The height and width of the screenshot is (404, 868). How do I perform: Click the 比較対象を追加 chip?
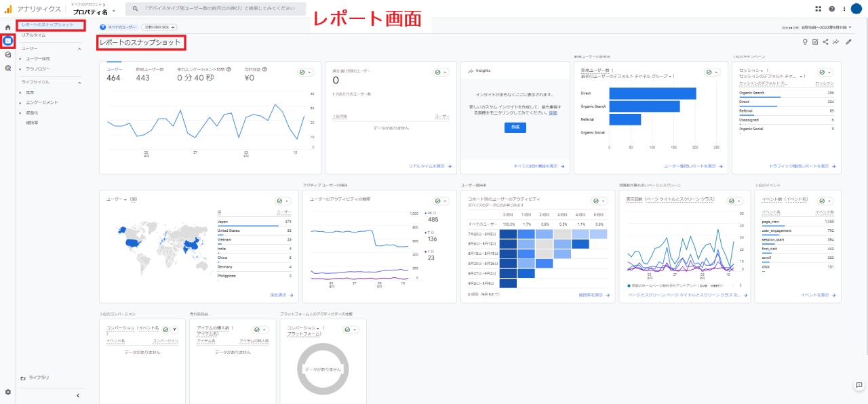(x=159, y=27)
